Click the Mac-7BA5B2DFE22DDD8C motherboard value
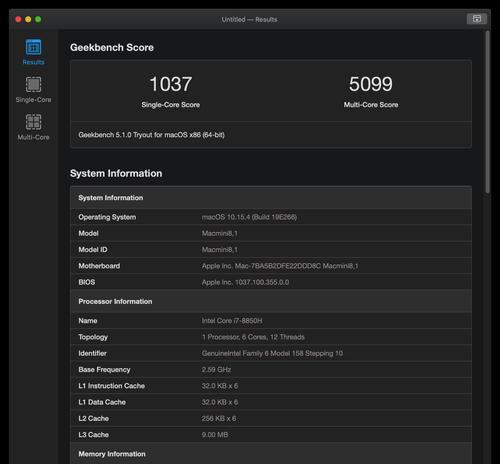The height and width of the screenshot is (464, 500). coord(280,266)
